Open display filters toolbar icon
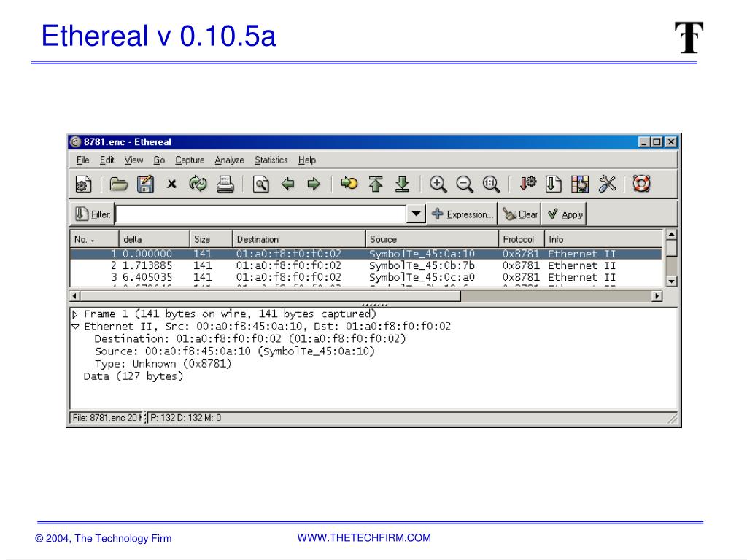 [x=553, y=184]
